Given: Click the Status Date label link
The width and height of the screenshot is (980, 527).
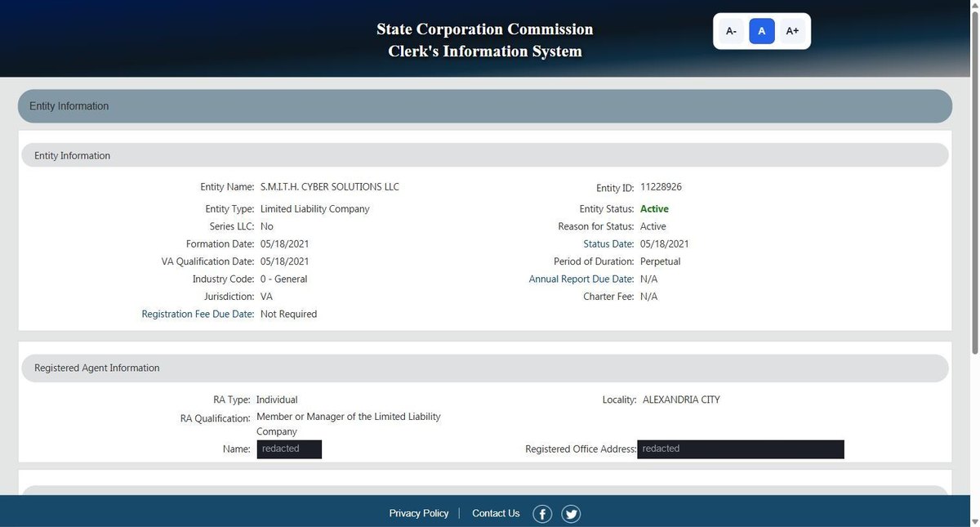Looking at the screenshot, I should tap(608, 244).
